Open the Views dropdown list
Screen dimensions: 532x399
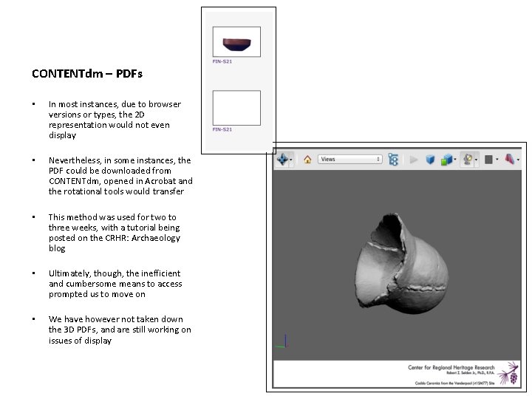coord(349,159)
